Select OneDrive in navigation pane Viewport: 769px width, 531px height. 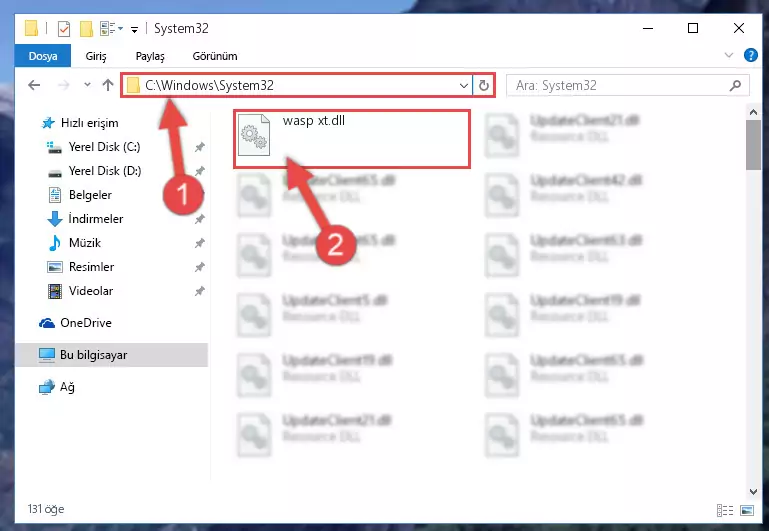86,323
